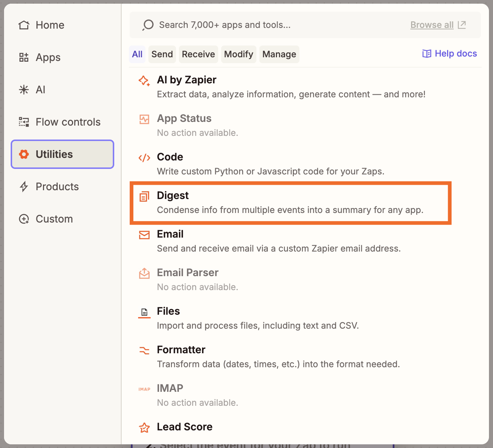Open the Home sidebar section
Viewport: 493px width, 448px height.
point(62,25)
